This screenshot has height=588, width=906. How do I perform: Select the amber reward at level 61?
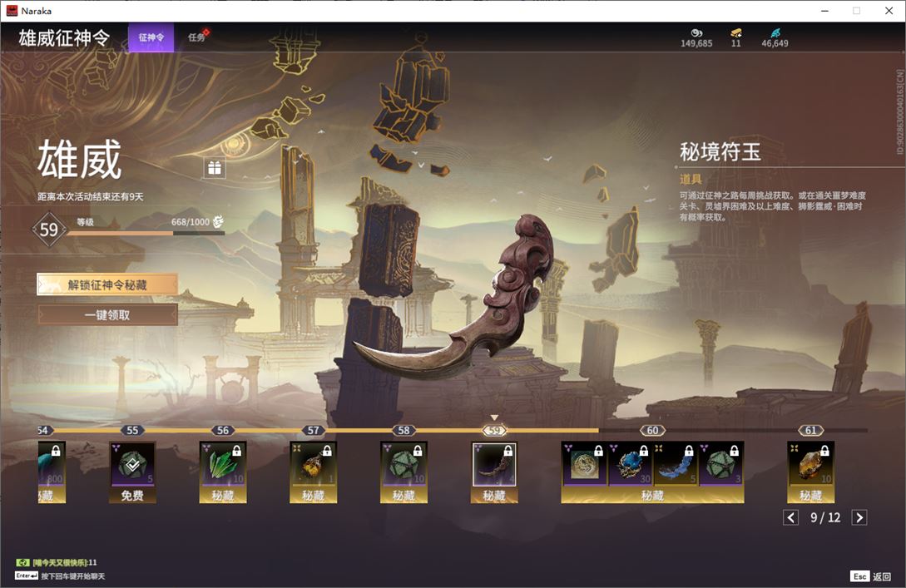click(x=810, y=472)
